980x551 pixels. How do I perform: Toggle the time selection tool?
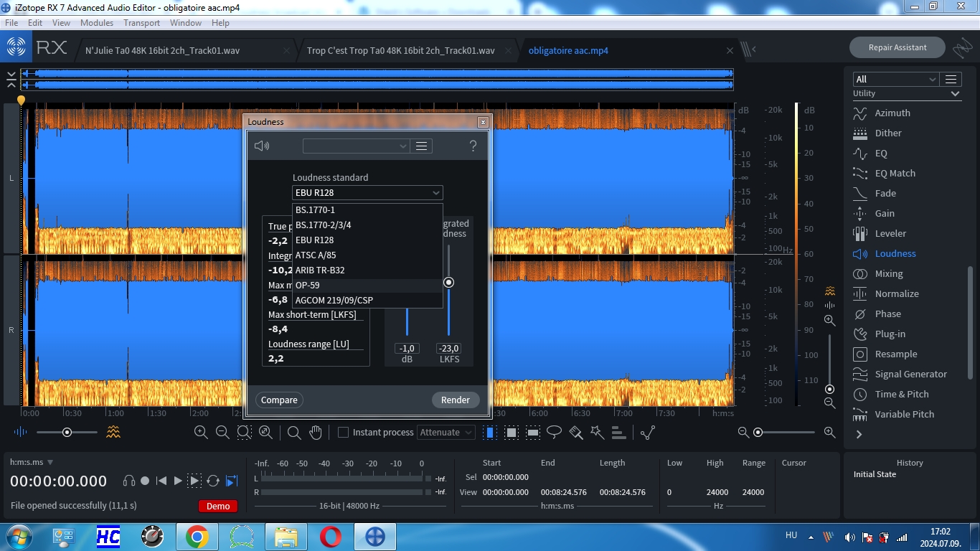click(x=490, y=433)
